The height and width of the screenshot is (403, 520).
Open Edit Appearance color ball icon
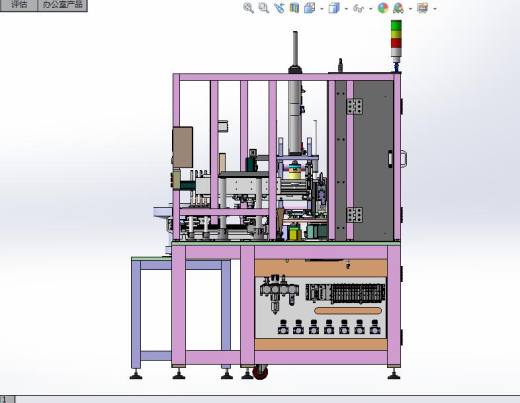(x=383, y=8)
